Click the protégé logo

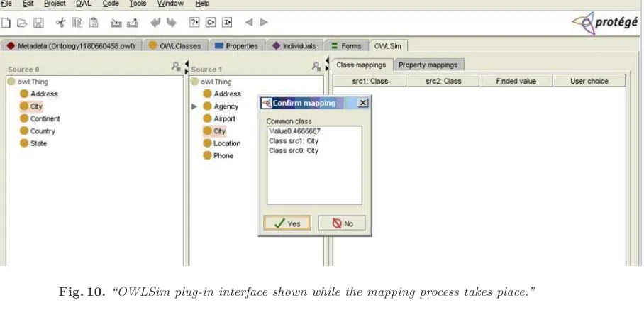tap(605, 23)
